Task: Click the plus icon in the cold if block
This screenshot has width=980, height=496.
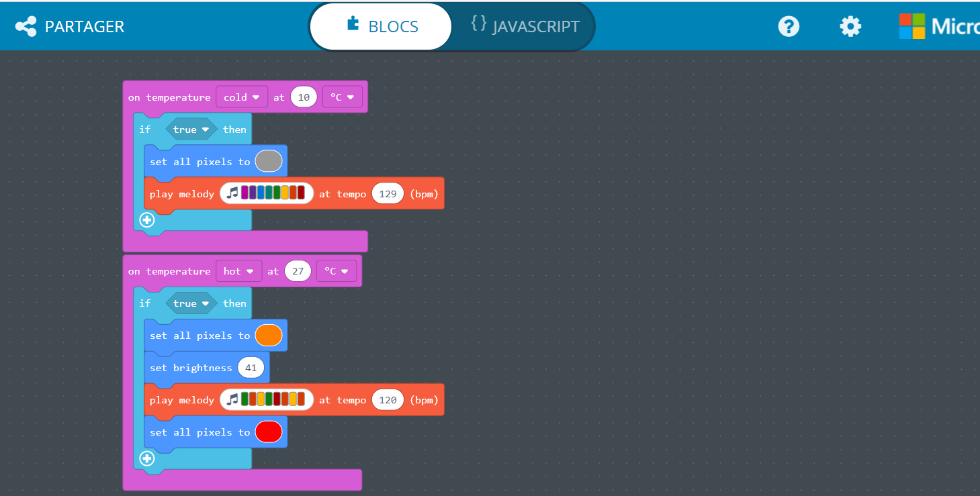Action: [147, 219]
